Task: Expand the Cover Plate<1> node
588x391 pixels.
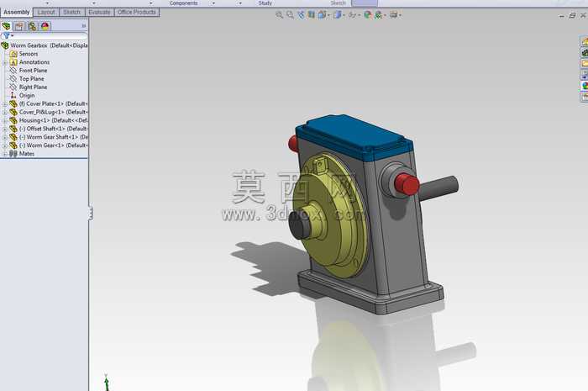Action: coord(5,104)
